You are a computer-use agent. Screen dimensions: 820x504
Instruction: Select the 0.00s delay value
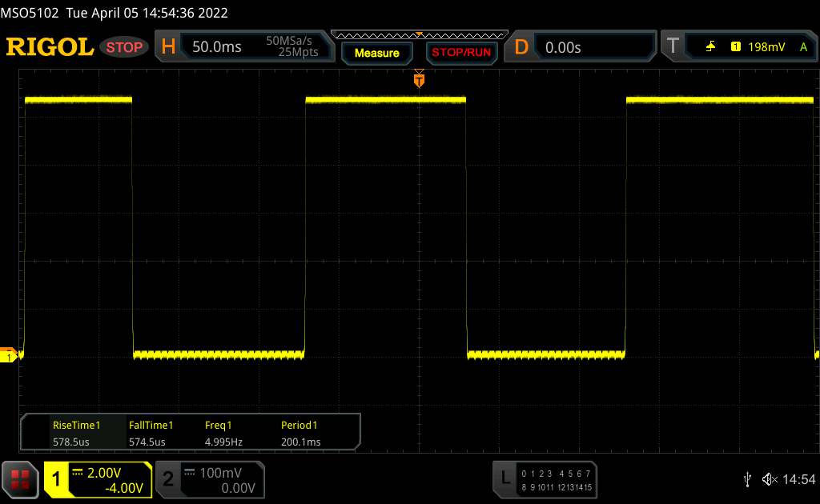pyautogui.click(x=563, y=47)
